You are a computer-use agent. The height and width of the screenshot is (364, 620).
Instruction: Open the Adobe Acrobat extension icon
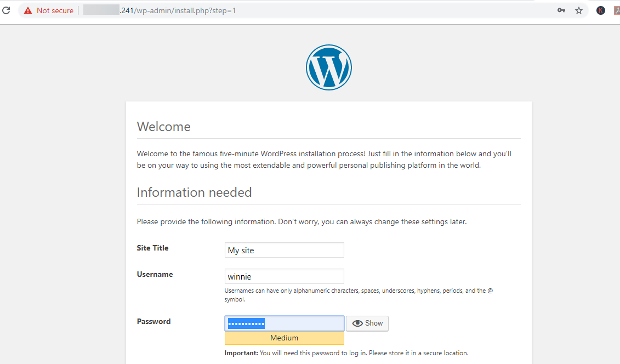pyautogui.click(x=615, y=10)
